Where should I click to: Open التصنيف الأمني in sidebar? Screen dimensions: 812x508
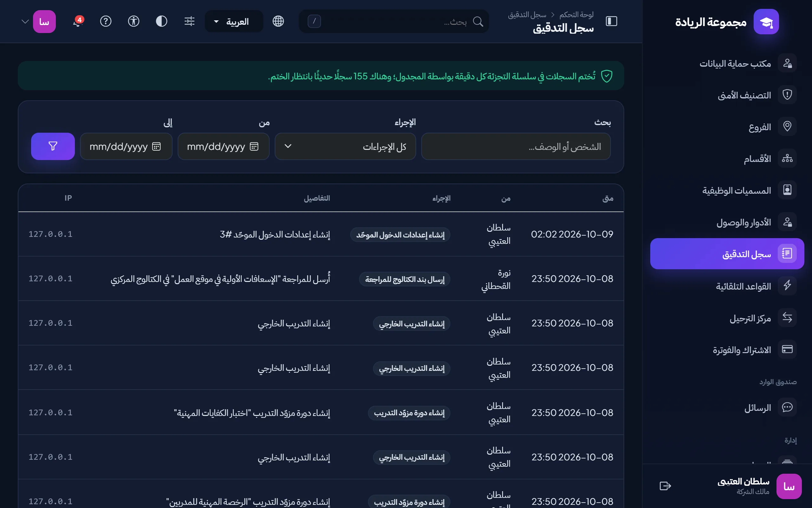(727, 95)
